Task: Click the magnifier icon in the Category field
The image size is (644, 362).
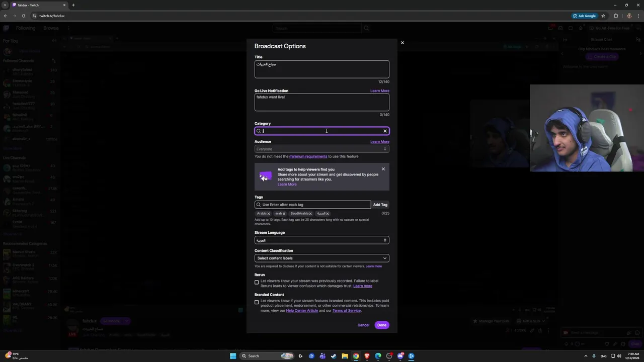Action: pos(259,131)
